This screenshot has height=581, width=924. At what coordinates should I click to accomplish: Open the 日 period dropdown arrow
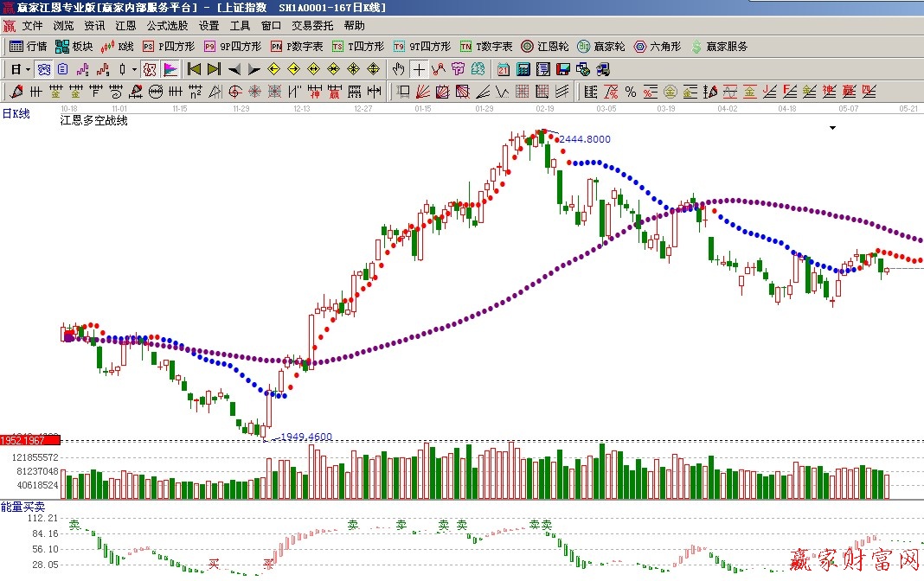(28, 69)
